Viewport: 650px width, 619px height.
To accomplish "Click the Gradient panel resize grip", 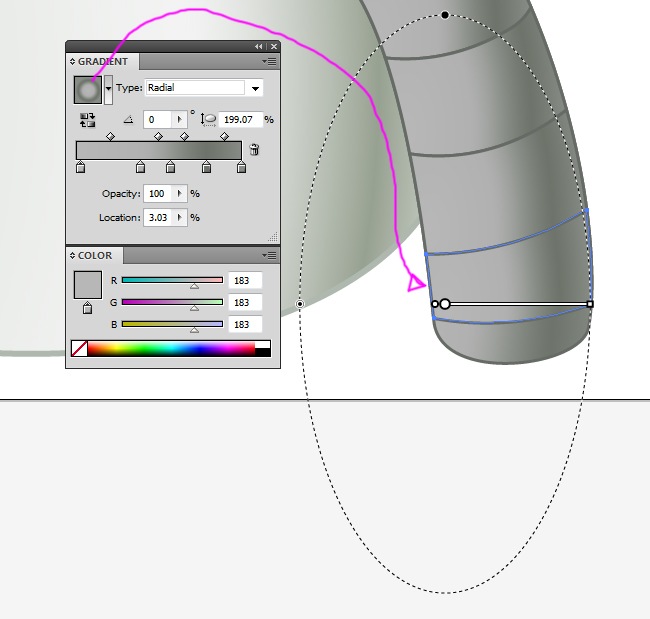I will 273,237.
